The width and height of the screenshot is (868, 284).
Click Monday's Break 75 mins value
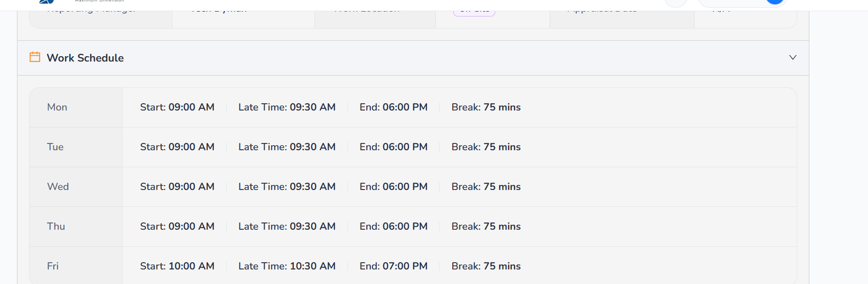click(502, 107)
